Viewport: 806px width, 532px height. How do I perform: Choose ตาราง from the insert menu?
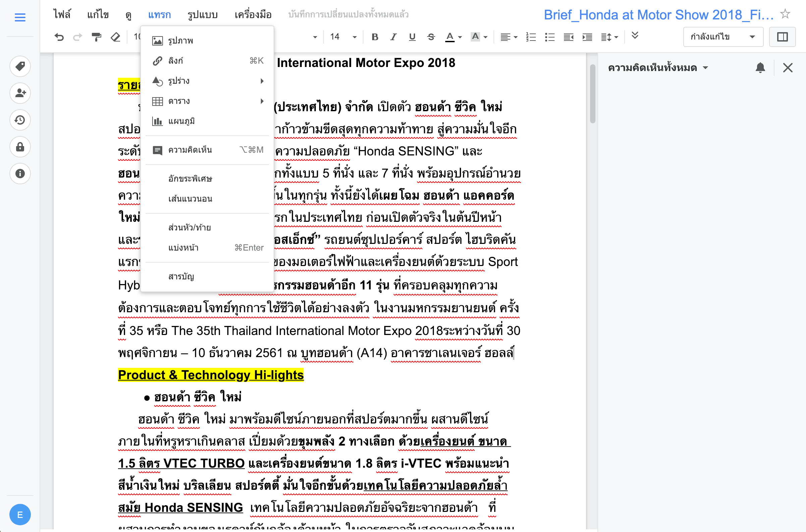click(x=179, y=101)
